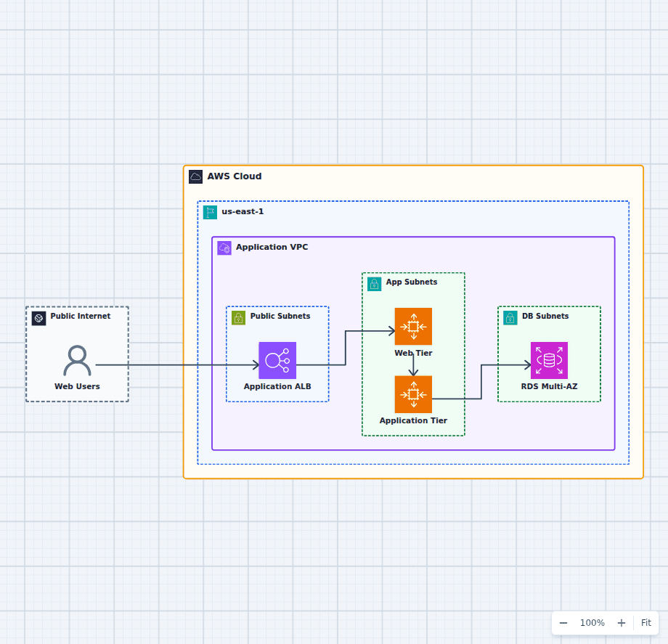Click the App Subnets label

[412, 282]
